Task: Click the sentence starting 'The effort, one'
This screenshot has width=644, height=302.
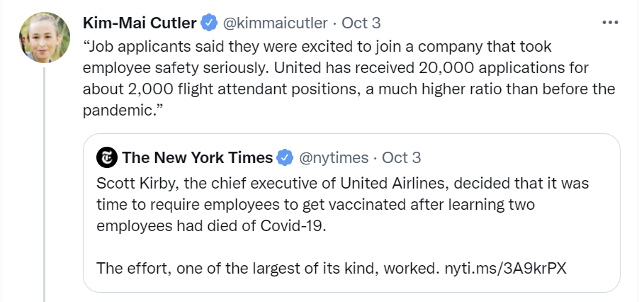Action: [268, 269]
